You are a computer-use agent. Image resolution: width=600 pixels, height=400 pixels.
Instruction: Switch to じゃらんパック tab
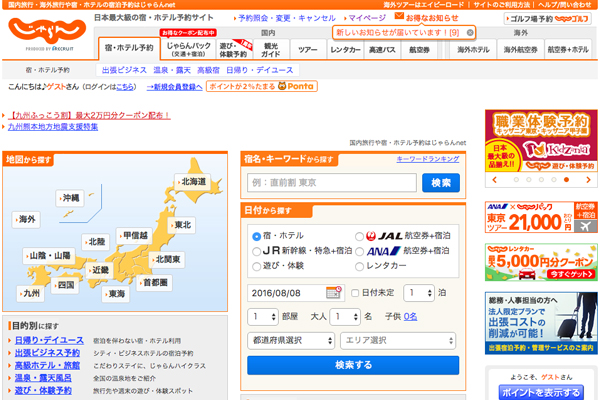tap(188, 49)
